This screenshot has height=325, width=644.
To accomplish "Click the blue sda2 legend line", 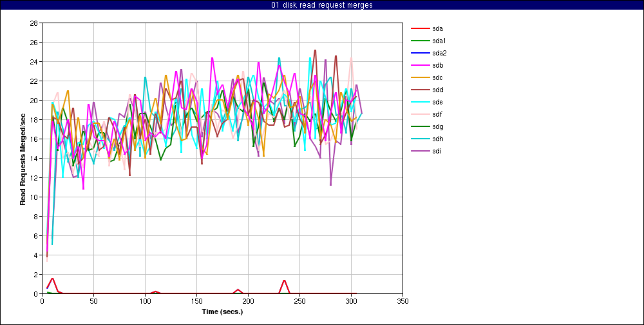I will [419, 53].
